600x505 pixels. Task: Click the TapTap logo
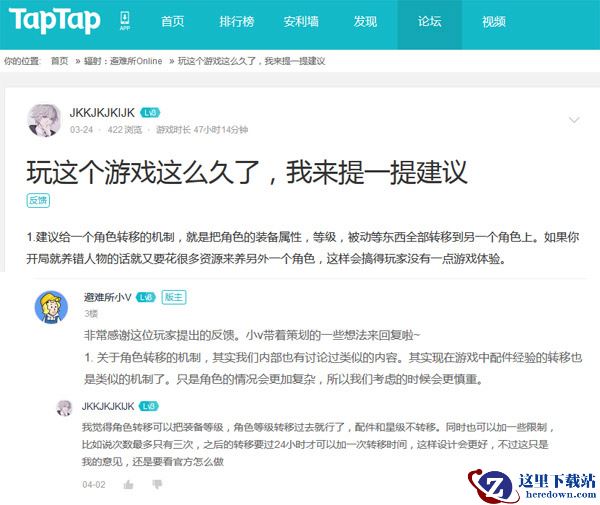tap(55, 21)
